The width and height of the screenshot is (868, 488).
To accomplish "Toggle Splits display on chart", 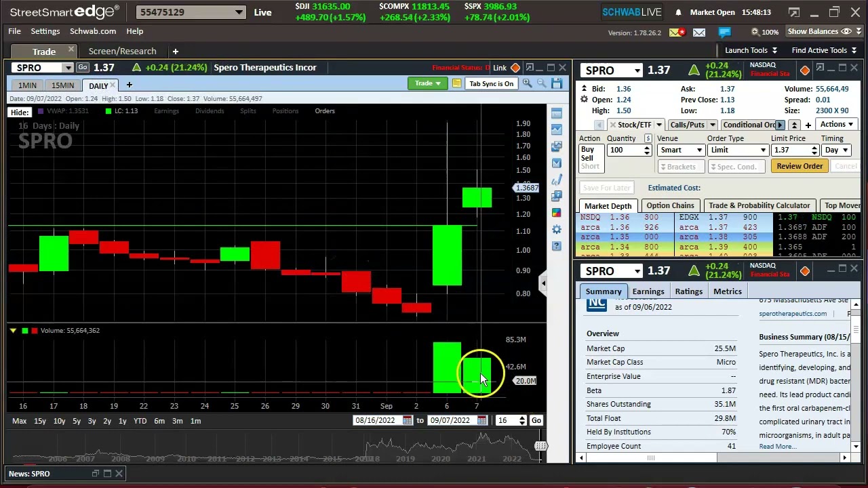I will [x=248, y=111].
